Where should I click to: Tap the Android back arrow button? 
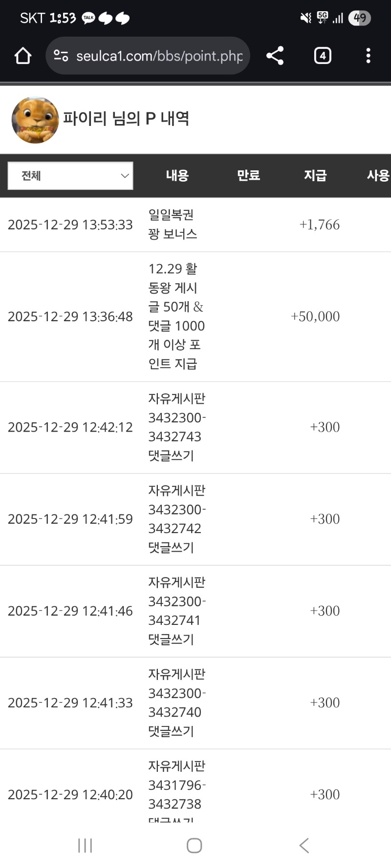(x=304, y=846)
